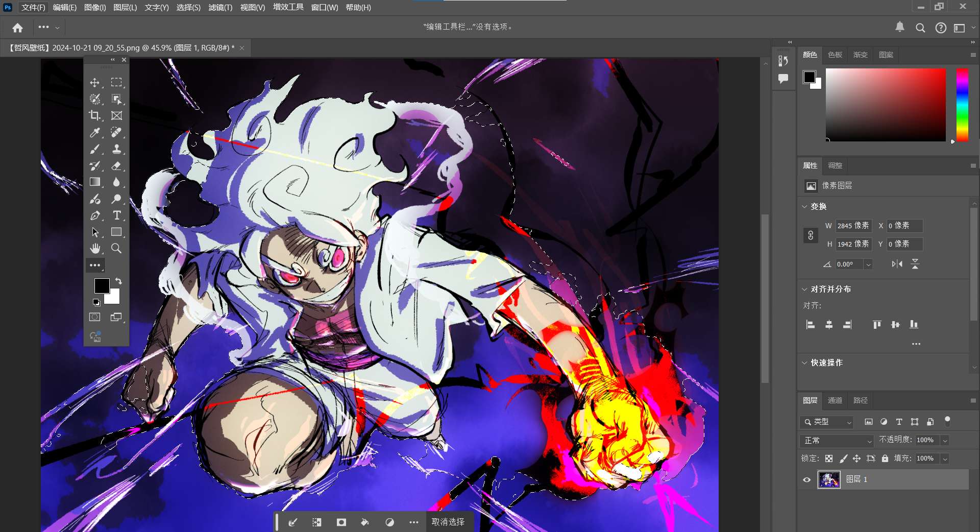Click the screen mode icon in toolbox

tap(116, 317)
